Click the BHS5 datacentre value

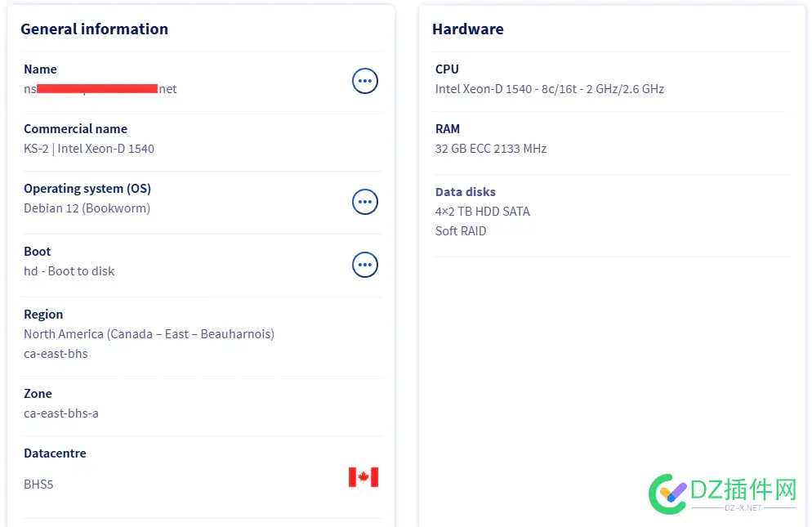[x=38, y=485]
